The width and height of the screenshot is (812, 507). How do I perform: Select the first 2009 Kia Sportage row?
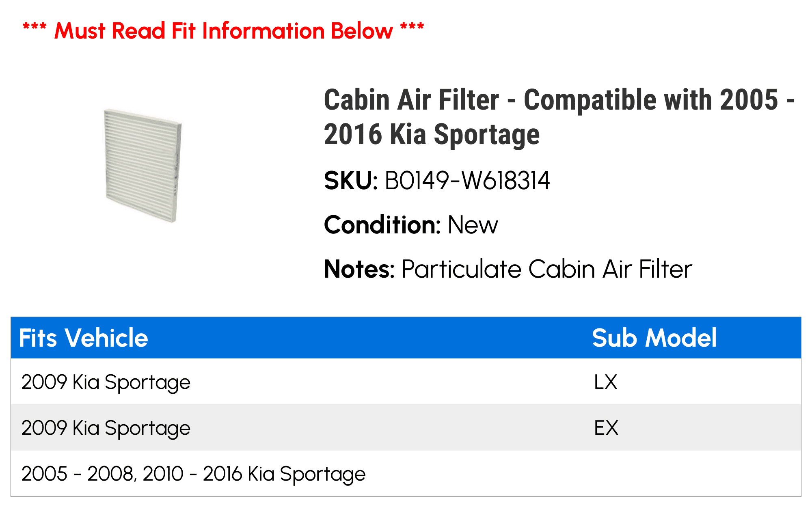(406, 382)
